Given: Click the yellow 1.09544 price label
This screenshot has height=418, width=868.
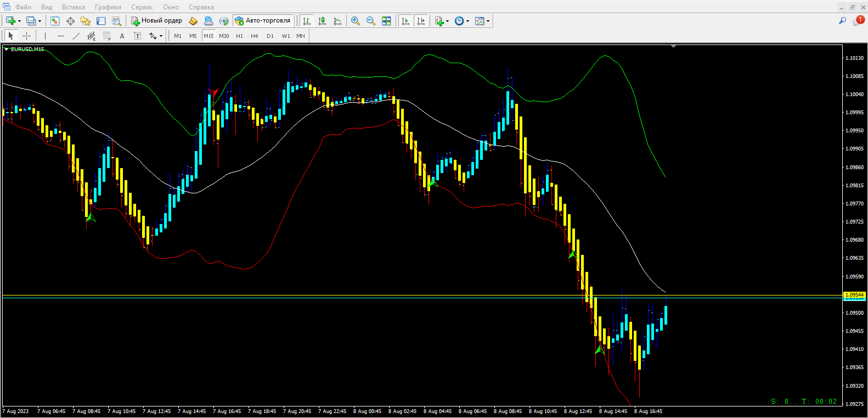Looking at the screenshot, I should tap(854, 295).
